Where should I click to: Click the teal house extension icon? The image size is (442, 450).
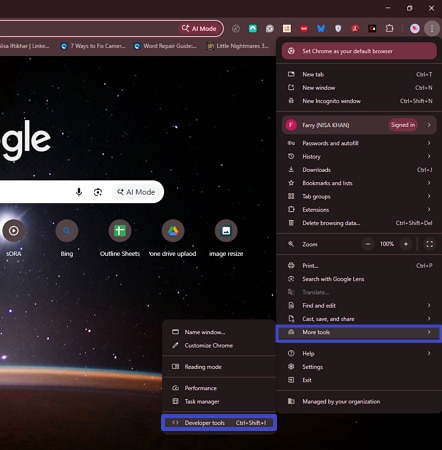coord(253,29)
